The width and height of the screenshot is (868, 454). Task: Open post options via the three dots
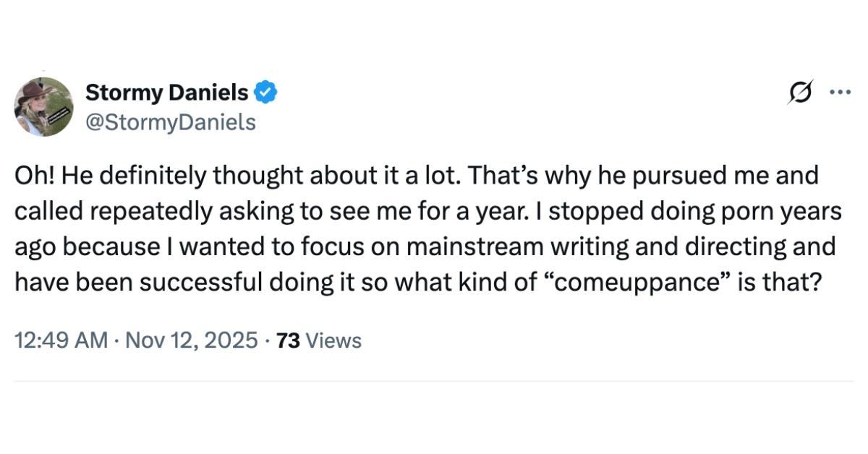841,92
